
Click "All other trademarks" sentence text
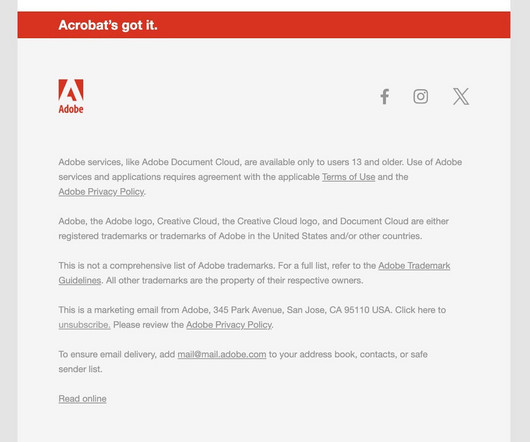pyautogui.click(x=235, y=280)
